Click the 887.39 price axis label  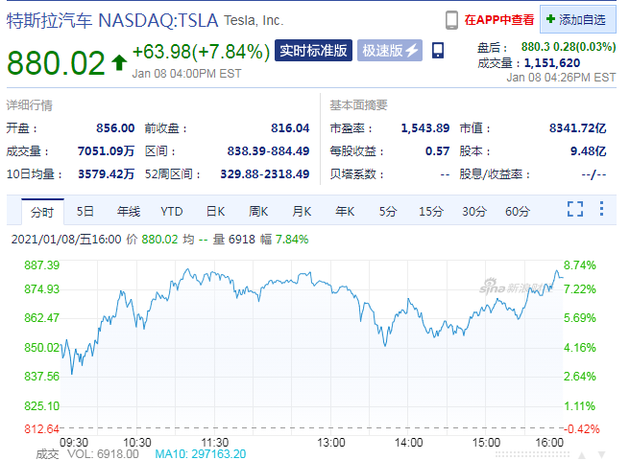[42, 265]
